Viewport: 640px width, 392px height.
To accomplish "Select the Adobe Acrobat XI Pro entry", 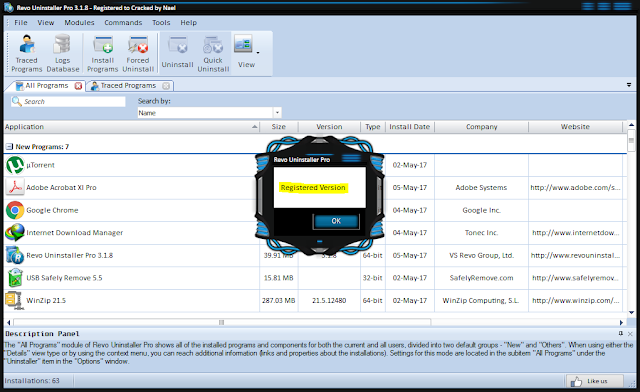I will 61,187.
